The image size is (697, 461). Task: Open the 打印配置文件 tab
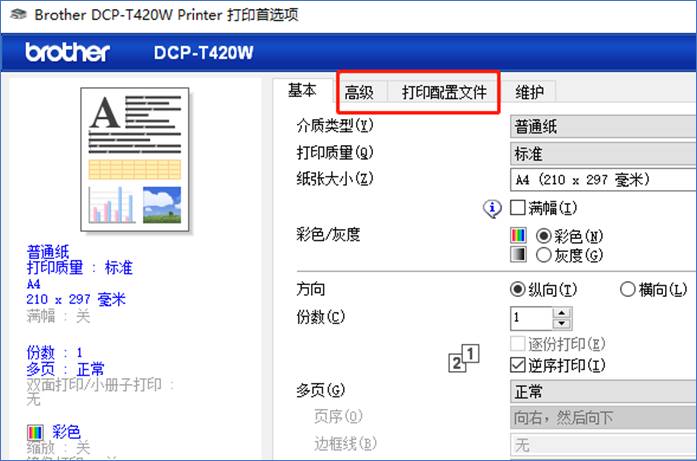444,92
